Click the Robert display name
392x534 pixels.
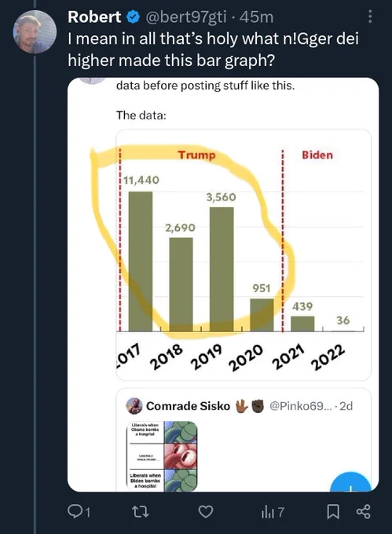click(x=94, y=17)
